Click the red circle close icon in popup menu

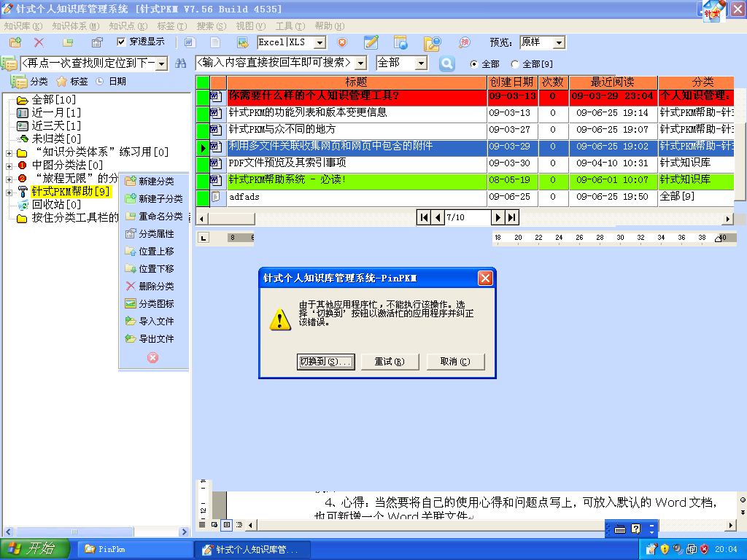(152, 357)
